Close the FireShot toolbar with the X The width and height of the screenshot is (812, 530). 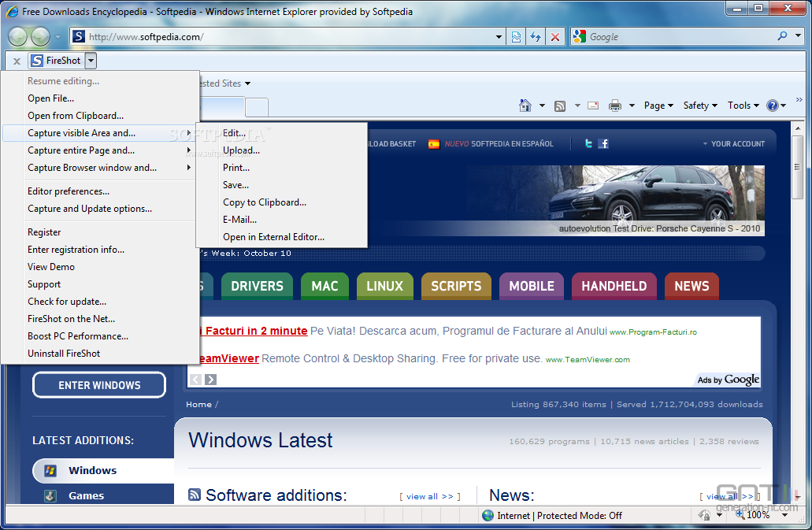tap(17, 61)
